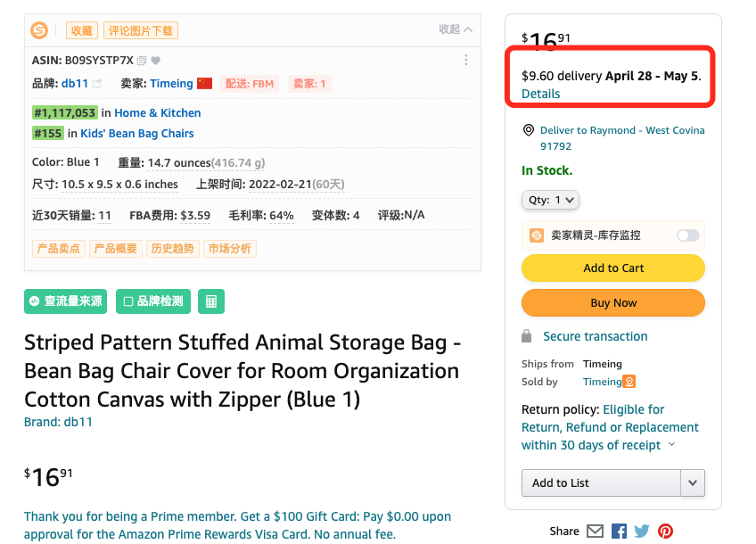The height and width of the screenshot is (544, 756).
Task: Share this product on Twitter
Action: 642,532
